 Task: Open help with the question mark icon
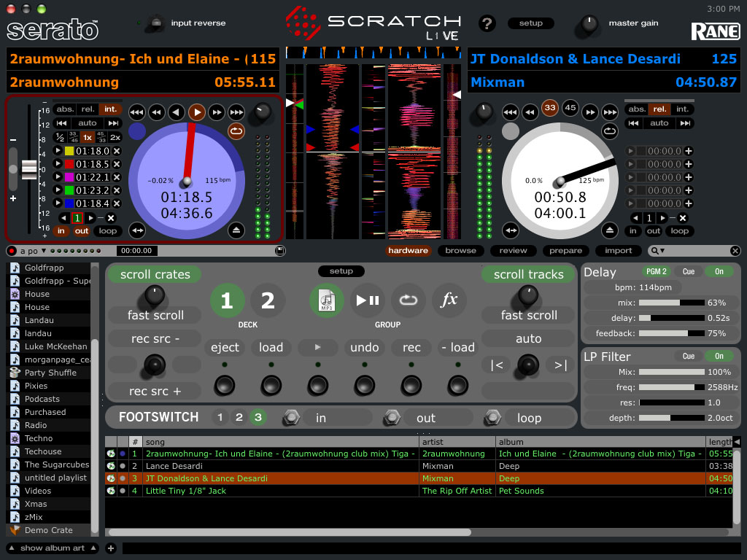coord(487,23)
